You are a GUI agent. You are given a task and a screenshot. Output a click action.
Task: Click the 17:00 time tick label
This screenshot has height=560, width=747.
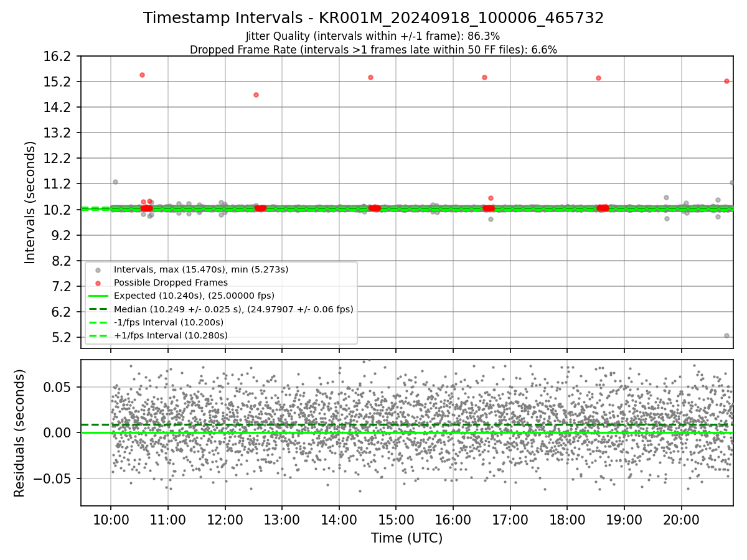510,520
